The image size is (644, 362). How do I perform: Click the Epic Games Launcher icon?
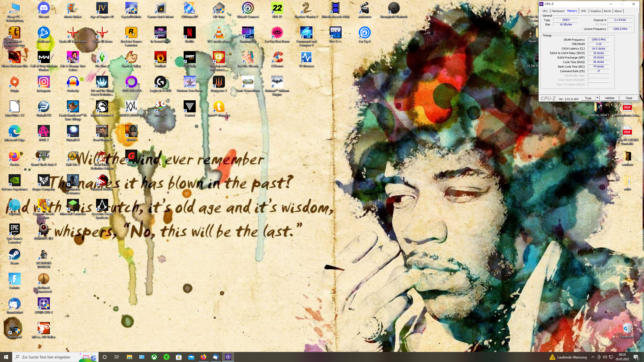point(14,230)
